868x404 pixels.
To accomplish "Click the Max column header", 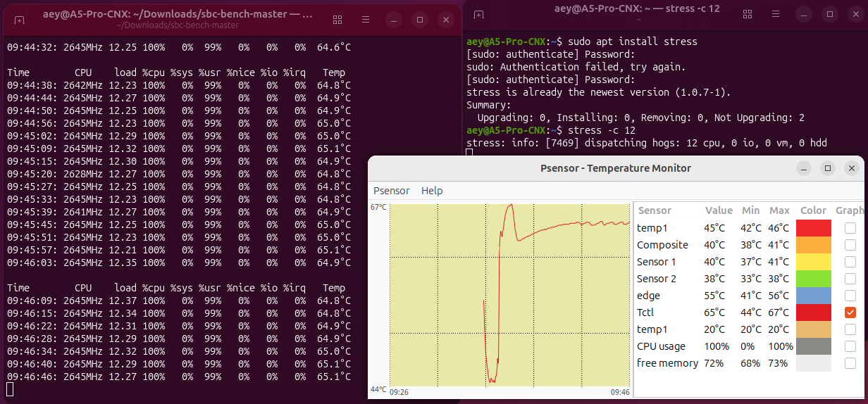I will point(779,210).
